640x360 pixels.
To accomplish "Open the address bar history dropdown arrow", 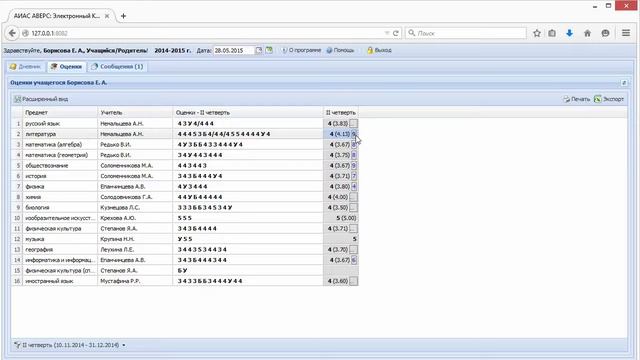I will click(386, 33).
